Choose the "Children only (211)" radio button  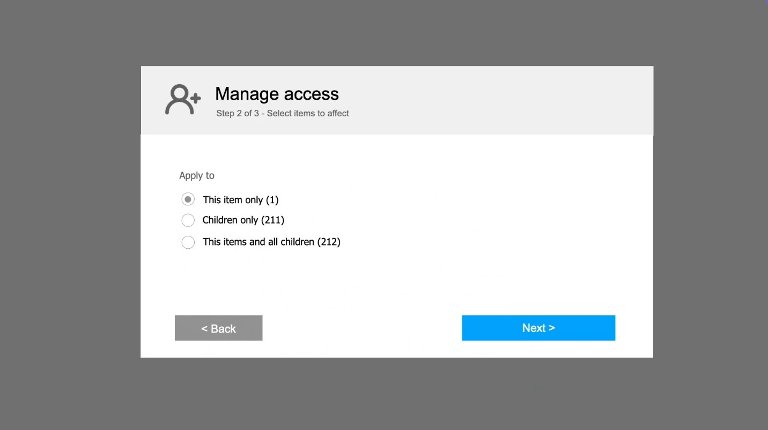coord(188,220)
